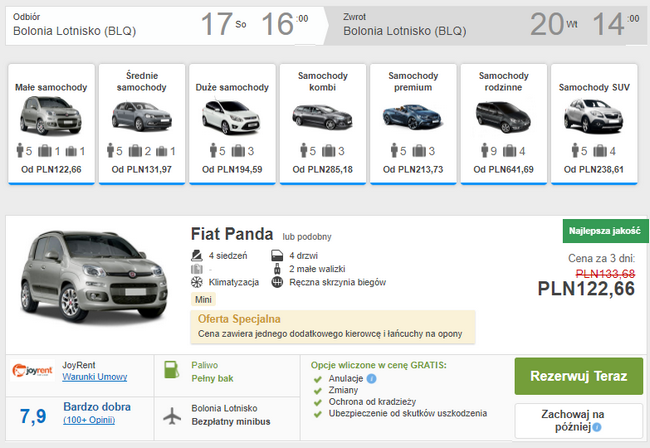Click the green fuel pump icon
This screenshot has width=650, height=448.
pyautogui.click(x=171, y=370)
